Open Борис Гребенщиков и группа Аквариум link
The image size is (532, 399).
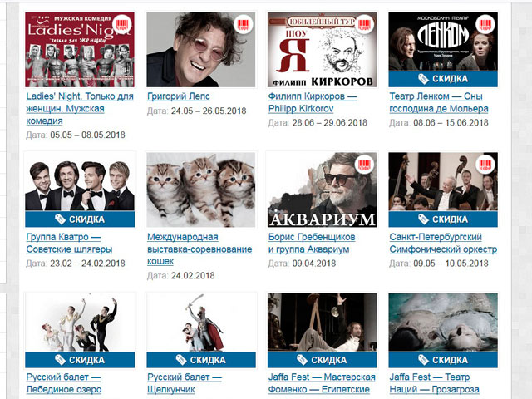coord(312,243)
